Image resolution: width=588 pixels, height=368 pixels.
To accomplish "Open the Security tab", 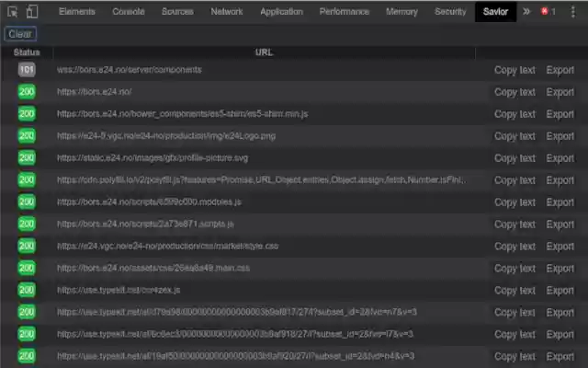I will tap(450, 12).
